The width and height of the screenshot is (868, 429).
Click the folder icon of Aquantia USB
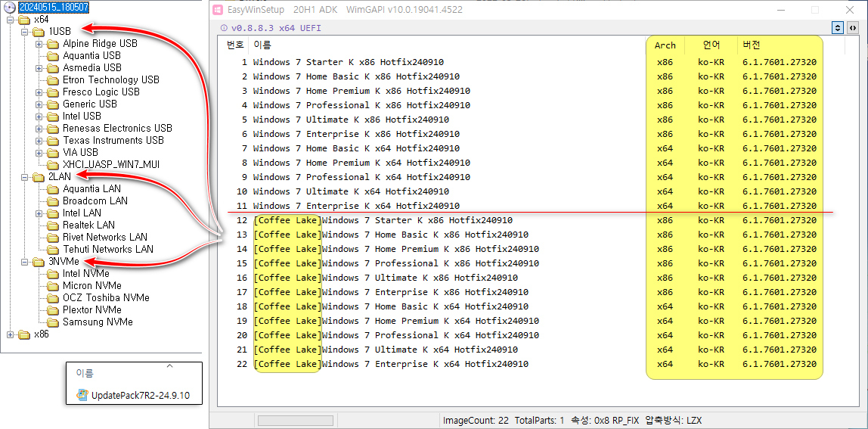53,56
